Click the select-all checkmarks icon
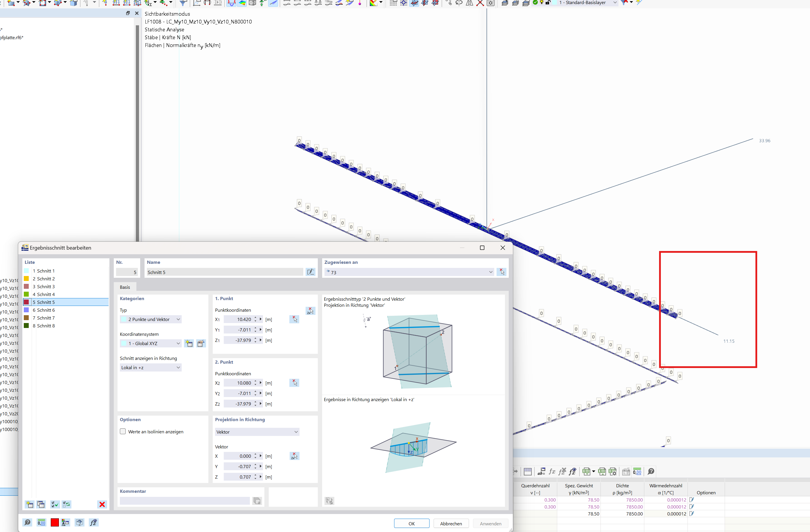 (55, 504)
